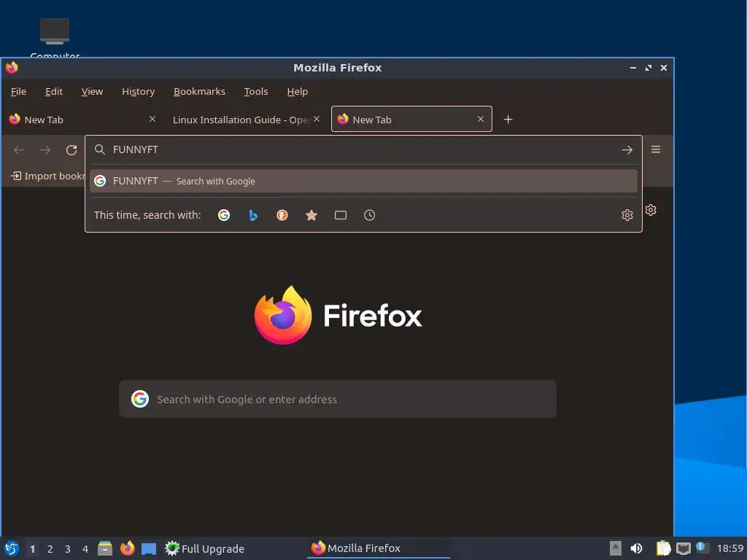The width and height of the screenshot is (747, 560).
Task: Click the show desktop taskbar icon
Action: click(x=149, y=548)
